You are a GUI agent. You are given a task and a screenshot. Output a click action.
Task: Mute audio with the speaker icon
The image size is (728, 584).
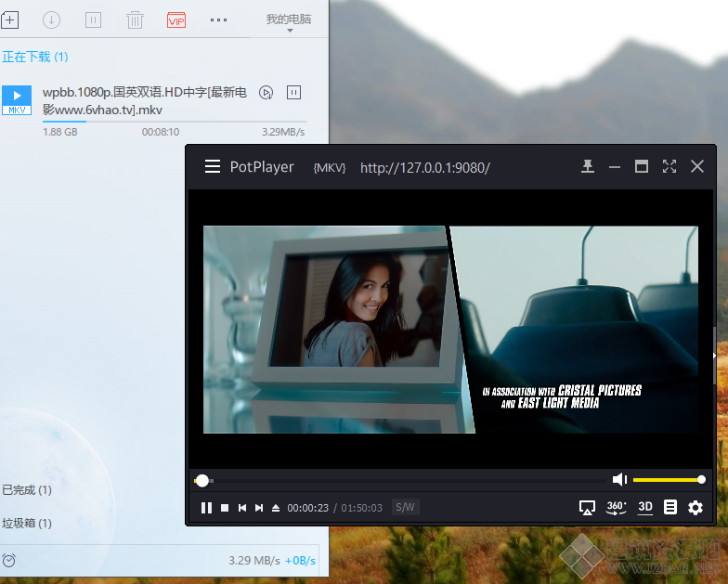tap(619, 479)
